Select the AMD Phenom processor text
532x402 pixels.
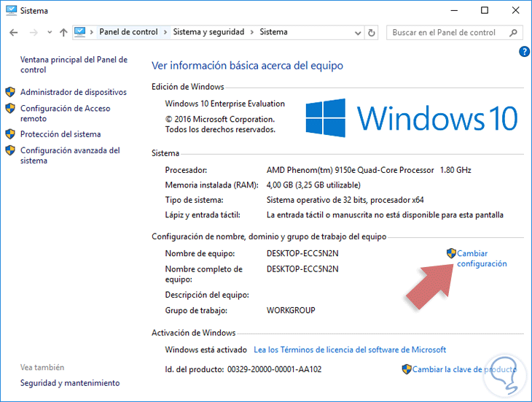pyautogui.click(x=369, y=170)
